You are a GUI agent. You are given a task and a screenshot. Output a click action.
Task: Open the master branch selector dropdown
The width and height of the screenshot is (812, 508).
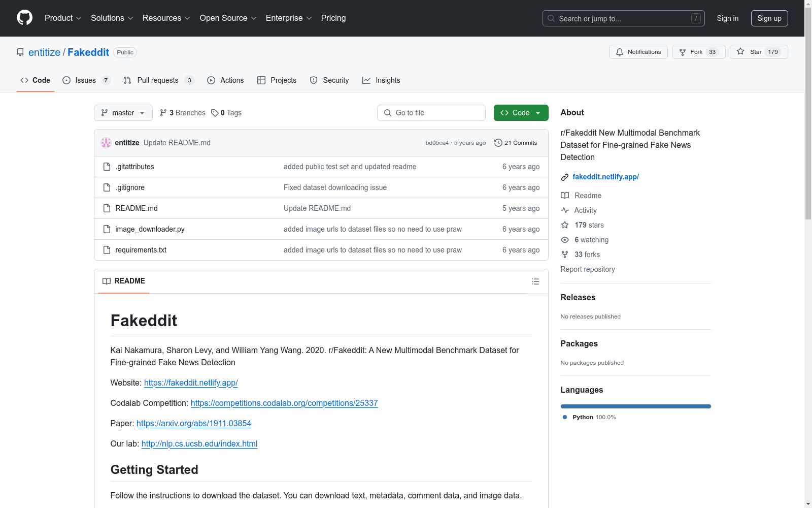click(123, 113)
